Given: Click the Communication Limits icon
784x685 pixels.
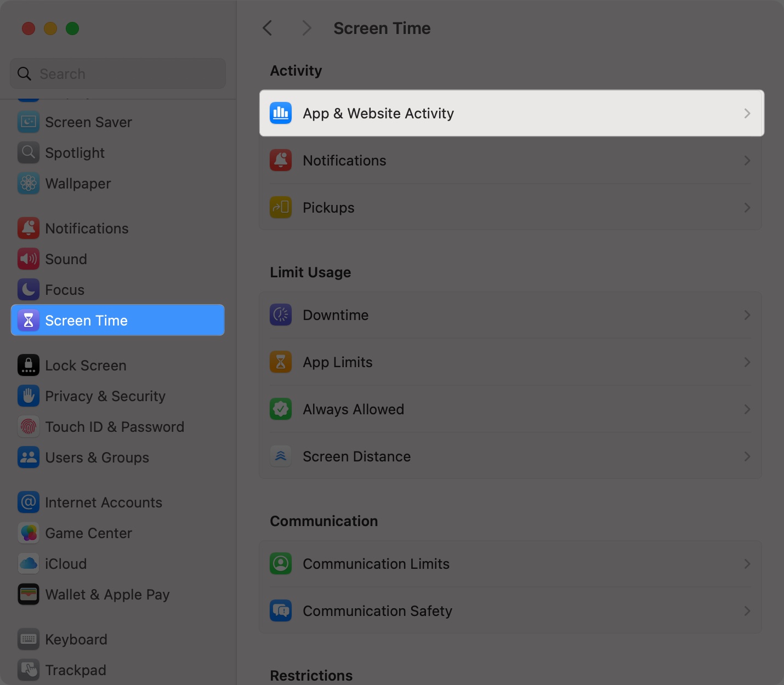Looking at the screenshot, I should [281, 563].
